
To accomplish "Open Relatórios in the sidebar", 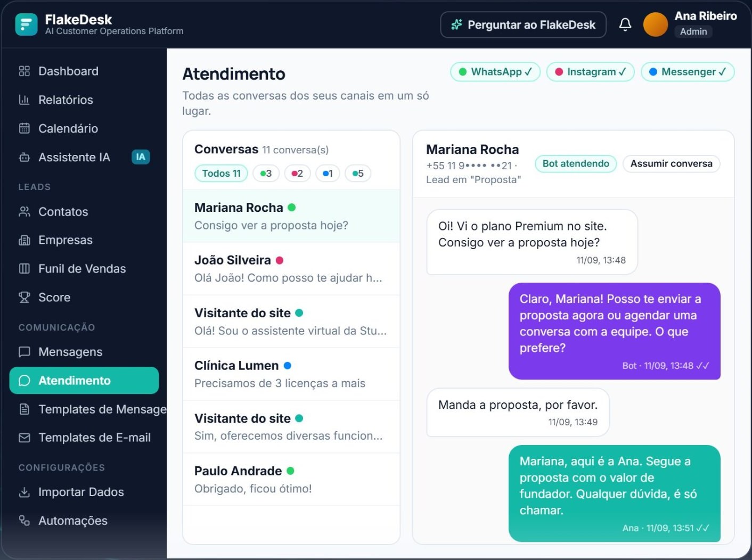I will point(84,100).
